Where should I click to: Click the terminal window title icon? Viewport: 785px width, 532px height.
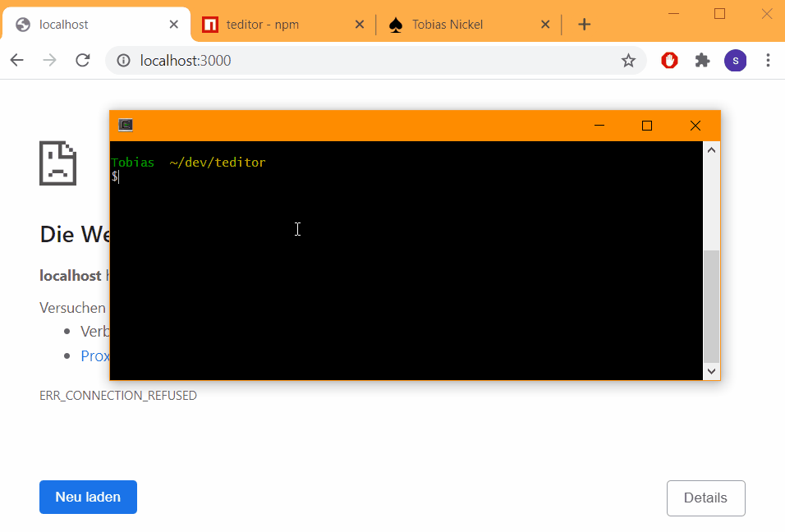[126, 125]
